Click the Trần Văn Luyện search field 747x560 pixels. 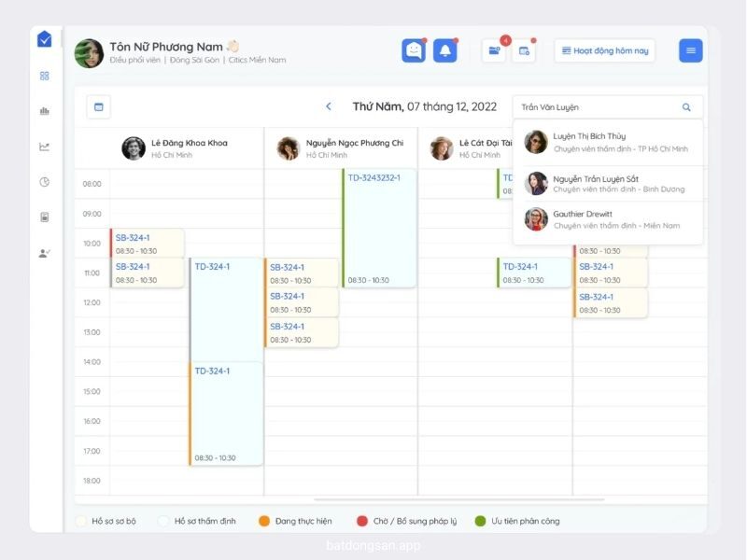tap(593, 107)
